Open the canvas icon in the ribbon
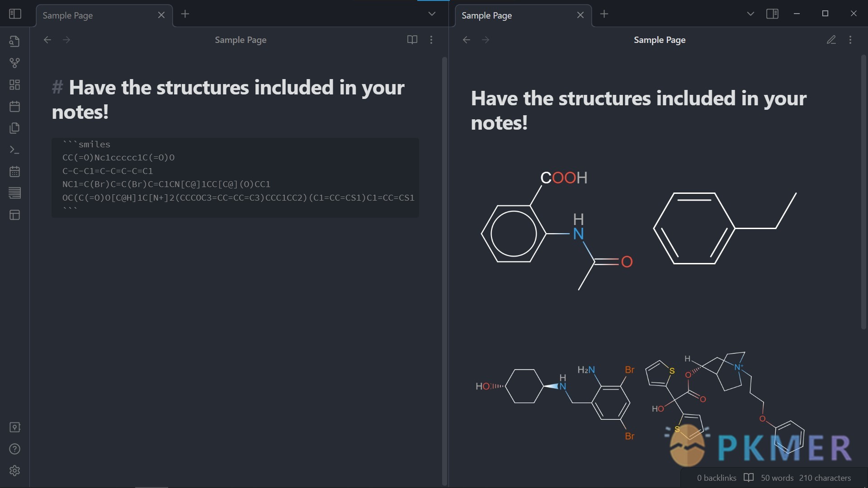 click(14, 84)
